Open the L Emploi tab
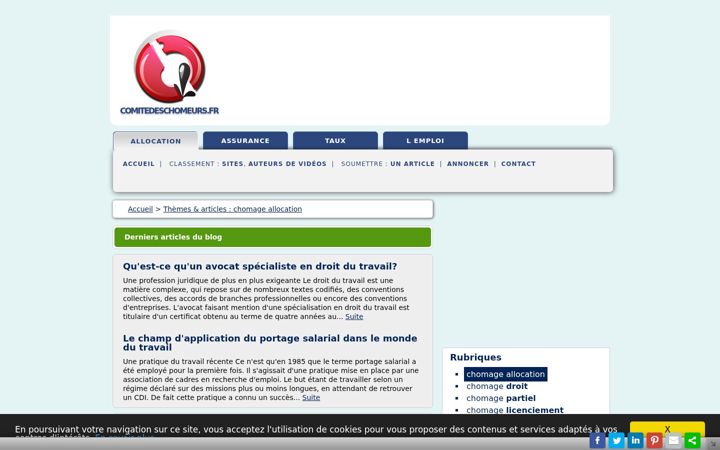The width and height of the screenshot is (720, 450). (425, 141)
